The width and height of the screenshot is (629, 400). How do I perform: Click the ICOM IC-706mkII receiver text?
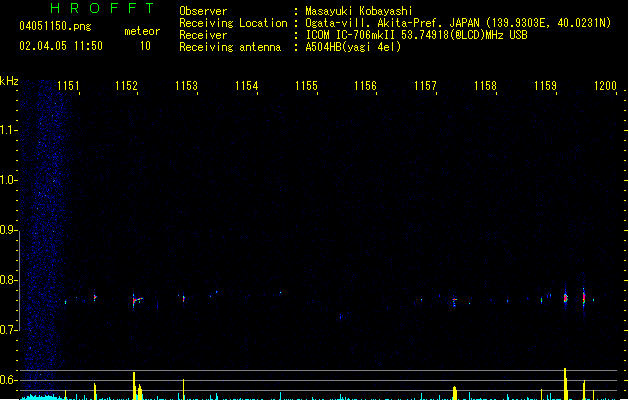(x=416, y=35)
